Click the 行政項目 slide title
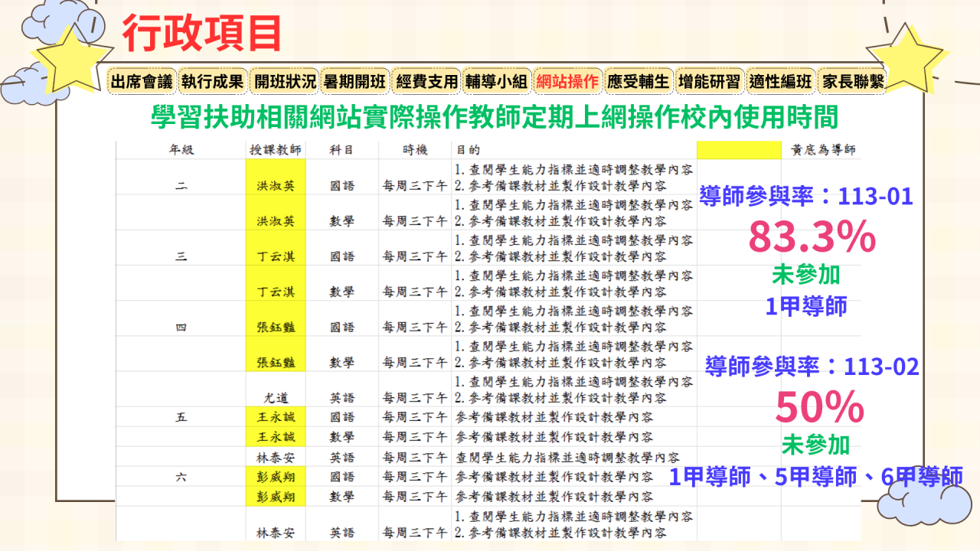 tap(202, 34)
